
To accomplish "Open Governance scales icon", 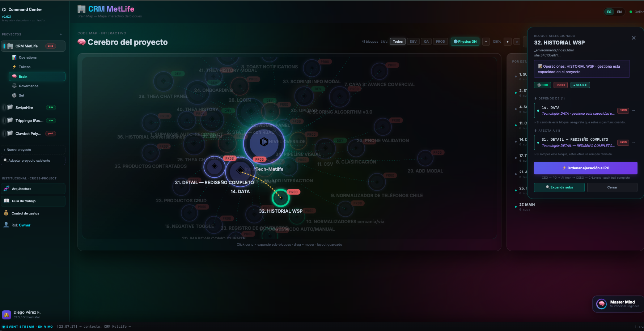I will point(14,86).
